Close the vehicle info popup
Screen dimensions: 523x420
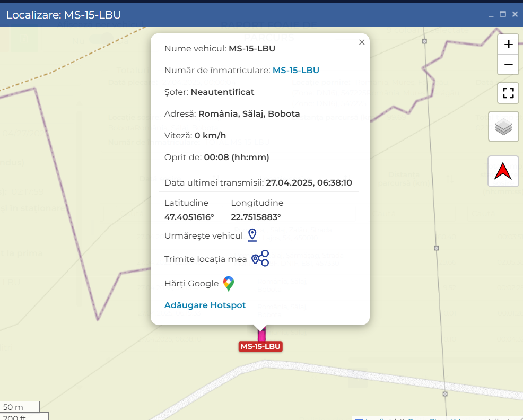pos(362,42)
